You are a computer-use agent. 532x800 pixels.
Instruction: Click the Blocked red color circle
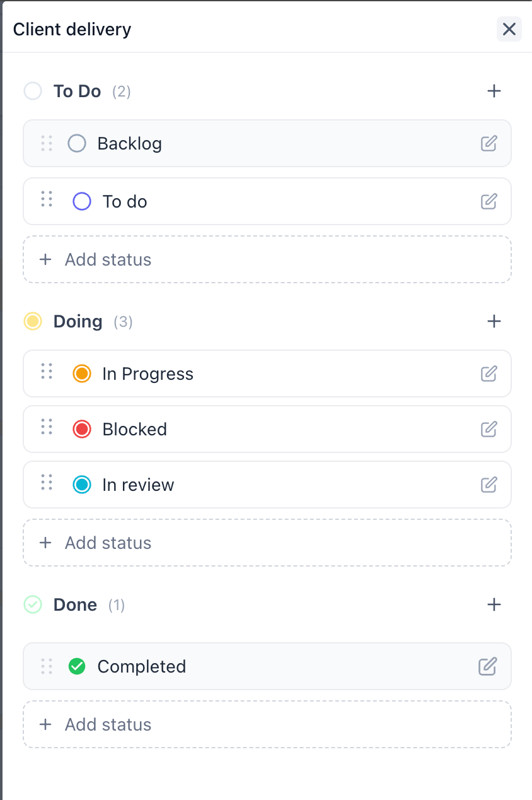(82, 429)
